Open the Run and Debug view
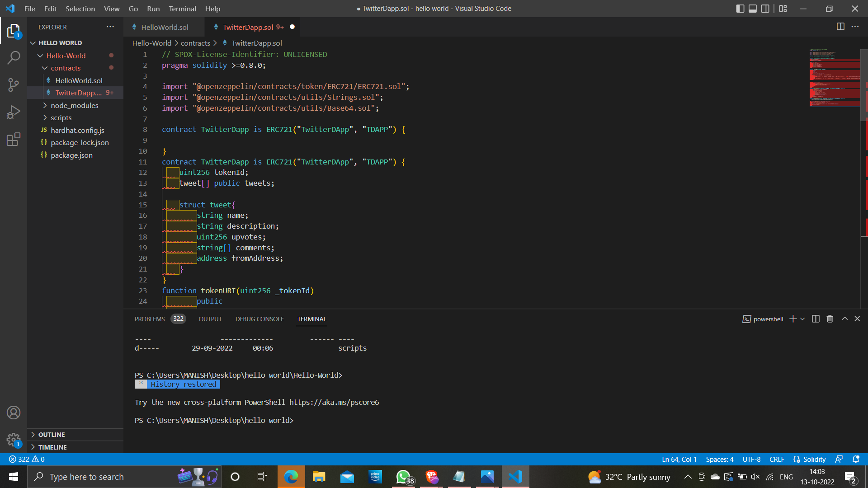This screenshot has width=868, height=488. (14, 112)
